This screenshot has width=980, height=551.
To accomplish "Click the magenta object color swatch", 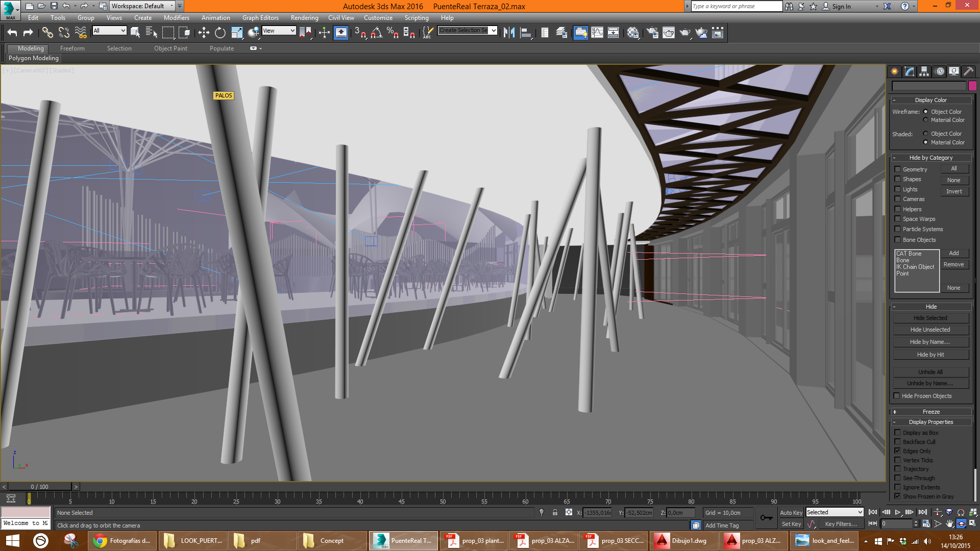I will click(972, 86).
